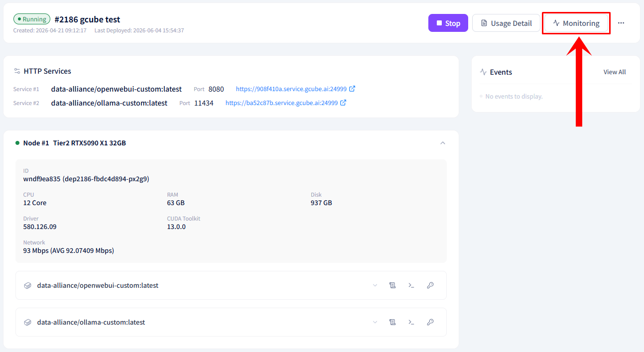Click 'No events to display.' message
This screenshot has height=352, width=644.
tap(514, 96)
